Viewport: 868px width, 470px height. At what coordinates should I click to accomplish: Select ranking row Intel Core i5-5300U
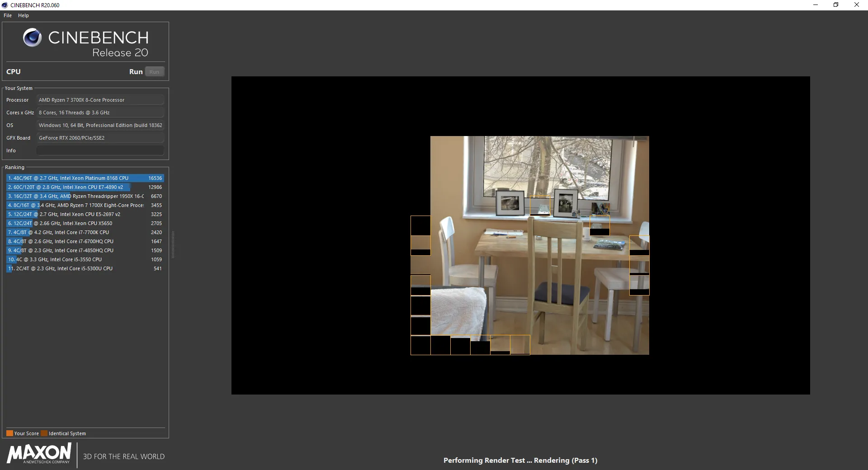(85, 268)
